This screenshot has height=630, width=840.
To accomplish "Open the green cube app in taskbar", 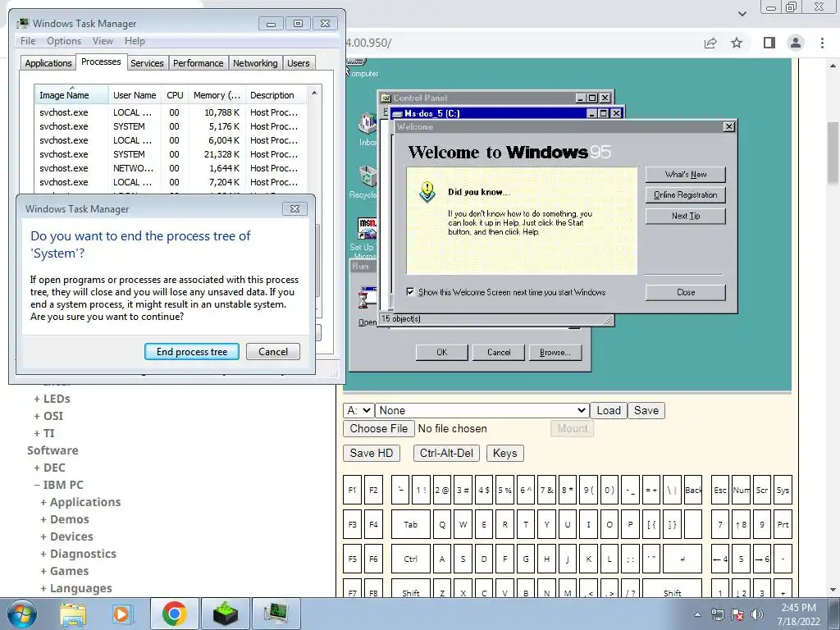I will (226, 614).
